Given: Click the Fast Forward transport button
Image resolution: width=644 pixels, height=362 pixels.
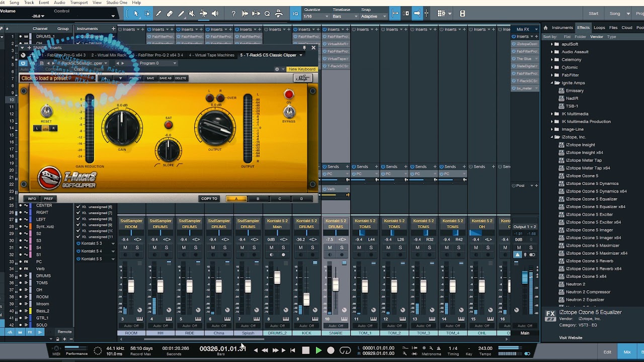Looking at the screenshot, I should [275, 350].
